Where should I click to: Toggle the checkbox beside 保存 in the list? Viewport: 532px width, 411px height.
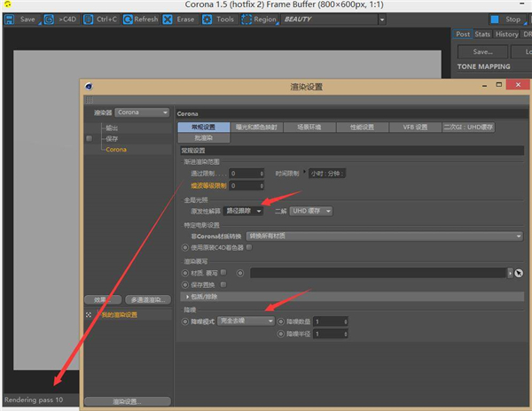89,139
